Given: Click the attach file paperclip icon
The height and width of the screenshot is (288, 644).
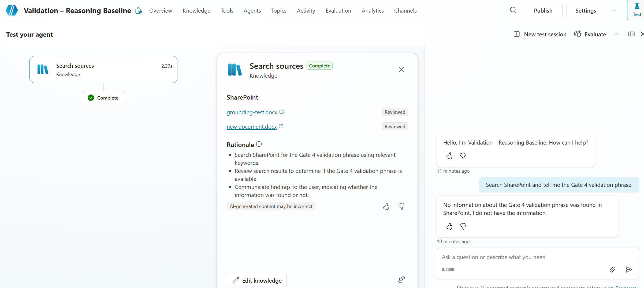Looking at the screenshot, I should [x=613, y=269].
